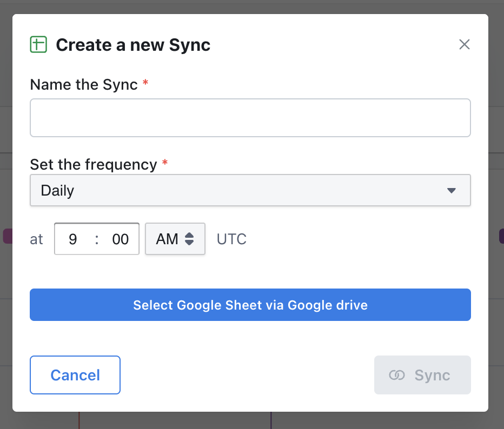504x429 pixels.
Task: Click the Name the Sync label
Action: (x=84, y=85)
